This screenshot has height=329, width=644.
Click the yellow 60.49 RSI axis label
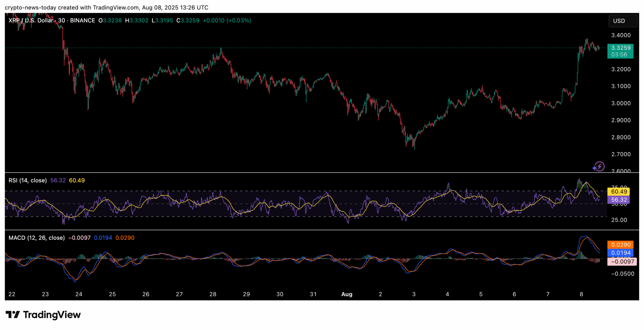(x=618, y=192)
